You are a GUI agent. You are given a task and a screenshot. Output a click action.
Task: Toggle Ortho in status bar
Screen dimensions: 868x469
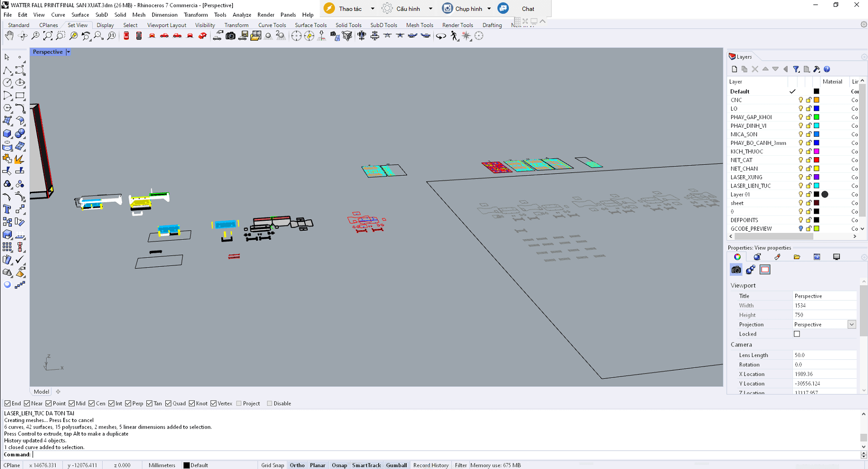point(297,465)
